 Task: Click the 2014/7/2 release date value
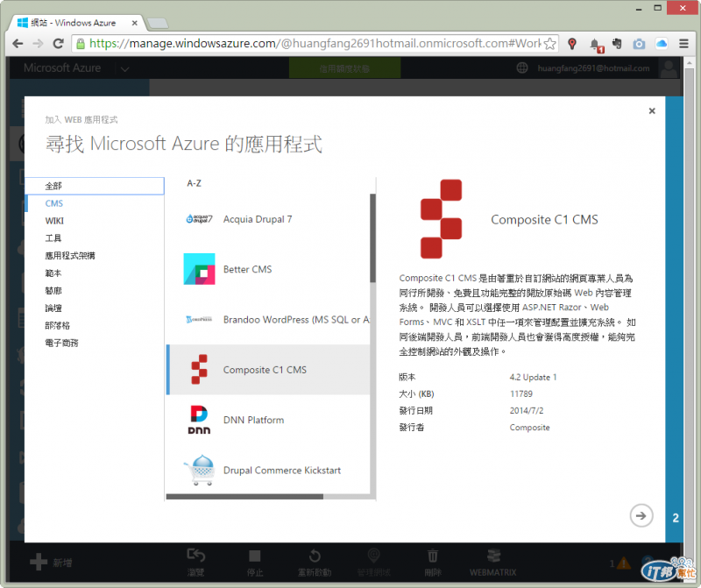(x=527, y=410)
